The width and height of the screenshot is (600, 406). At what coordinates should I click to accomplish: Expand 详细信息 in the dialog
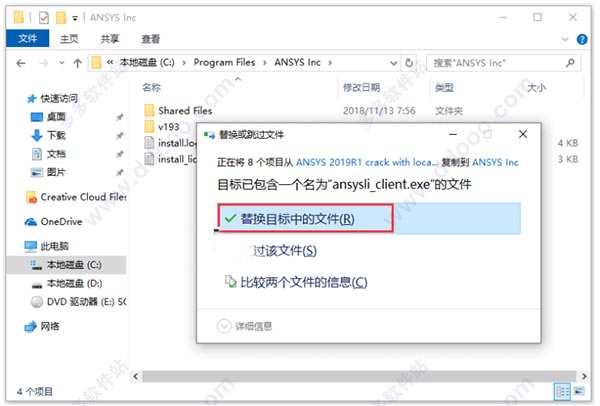pos(245,326)
